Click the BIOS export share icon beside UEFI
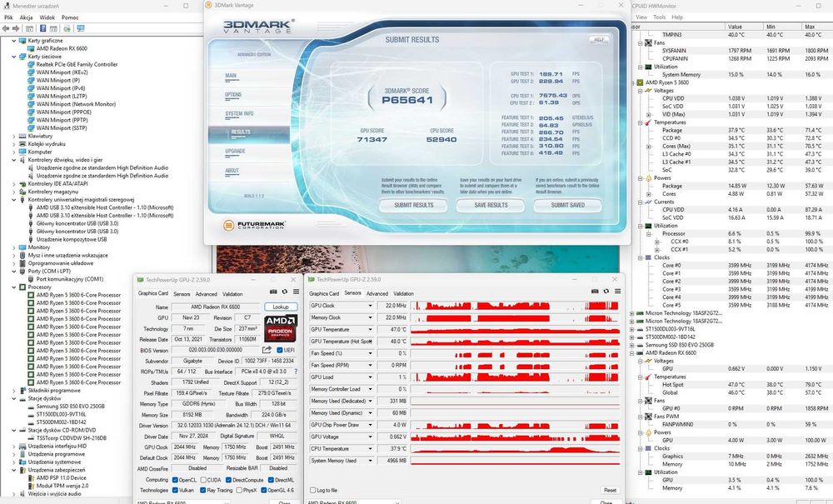 [267, 350]
